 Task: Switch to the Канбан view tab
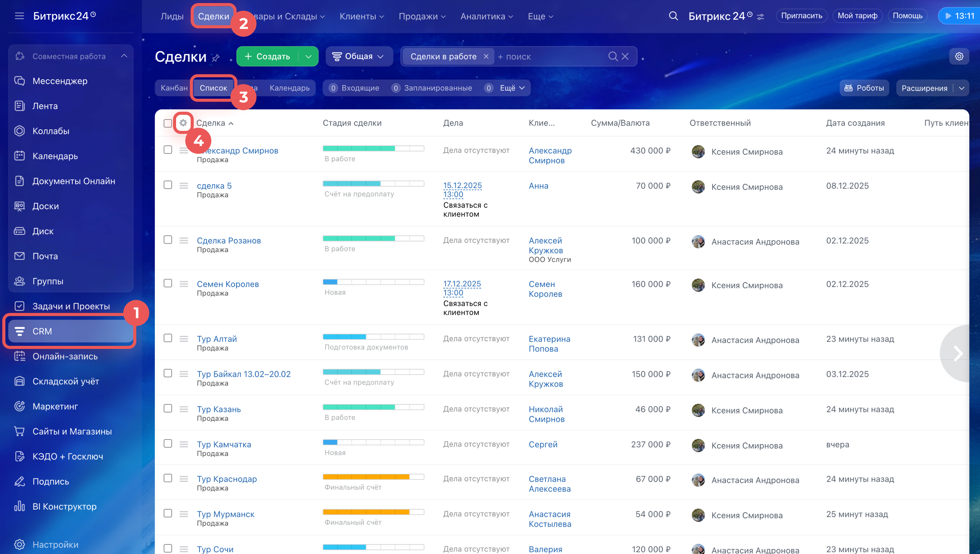coord(174,88)
